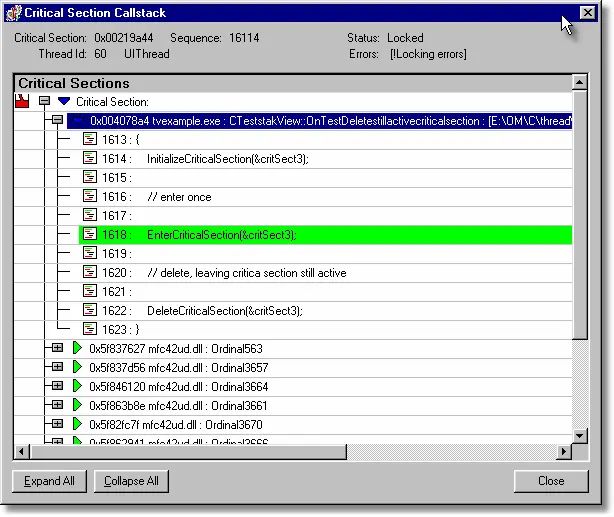Expand the 0x5f863b8e Ordinal3661 stack frame

pyautogui.click(x=58, y=405)
